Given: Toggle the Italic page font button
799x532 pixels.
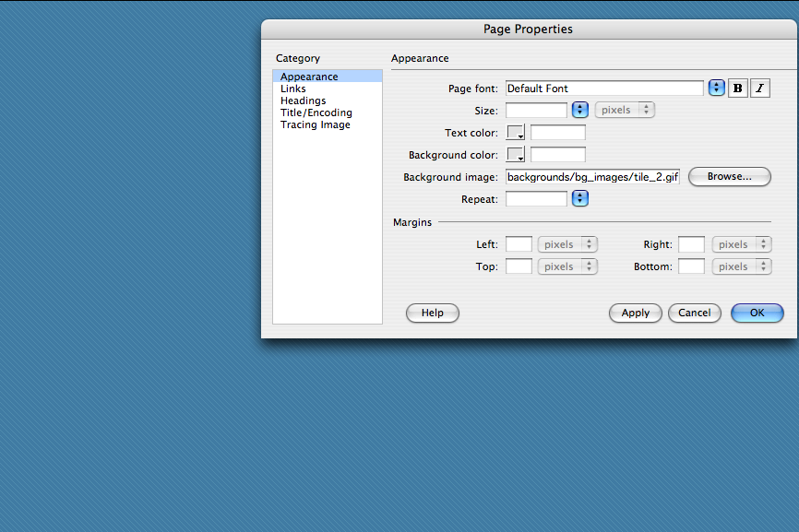Looking at the screenshot, I should (760, 89).
